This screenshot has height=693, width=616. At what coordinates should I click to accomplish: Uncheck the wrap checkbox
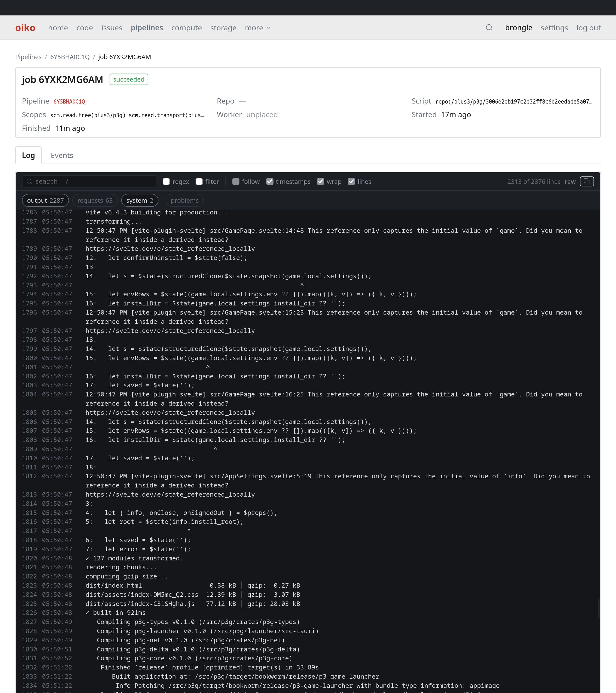[320, 181]
